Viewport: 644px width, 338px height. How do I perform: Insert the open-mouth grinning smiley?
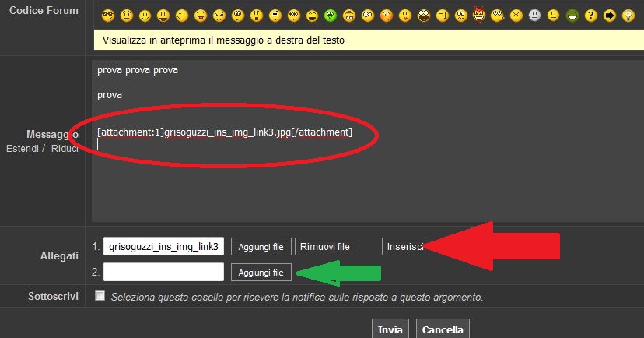[x=163, y=16]
